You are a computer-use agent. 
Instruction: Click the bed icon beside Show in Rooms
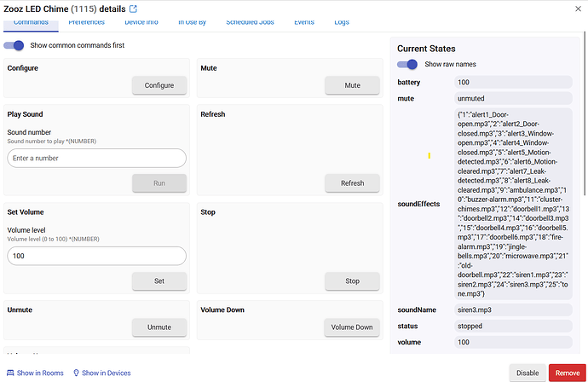click(10, 373)
